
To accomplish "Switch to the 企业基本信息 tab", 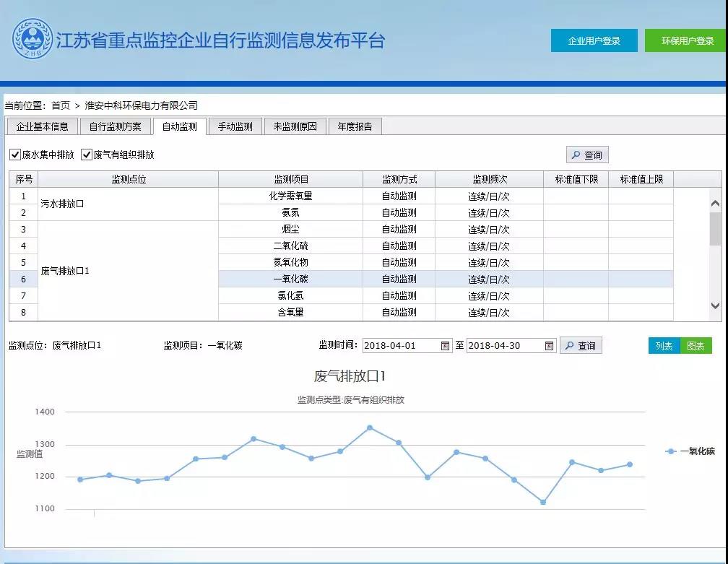I will point(42,126).
